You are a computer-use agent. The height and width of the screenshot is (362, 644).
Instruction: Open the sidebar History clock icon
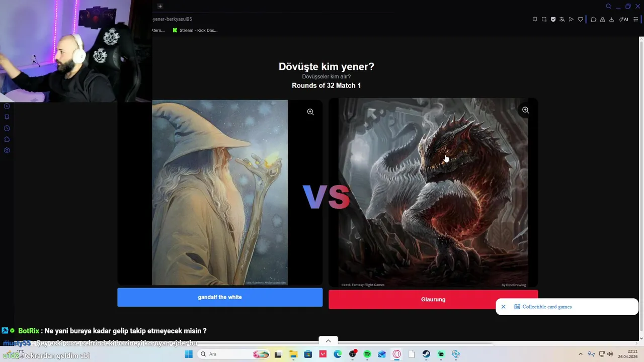pyautogui.click(x=7, y=128)
